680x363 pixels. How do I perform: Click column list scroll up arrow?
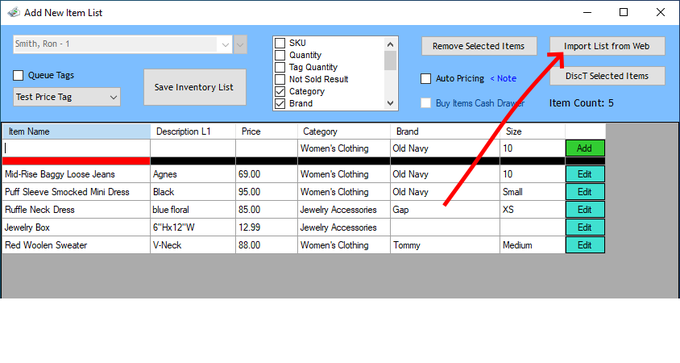coord(390,44)
